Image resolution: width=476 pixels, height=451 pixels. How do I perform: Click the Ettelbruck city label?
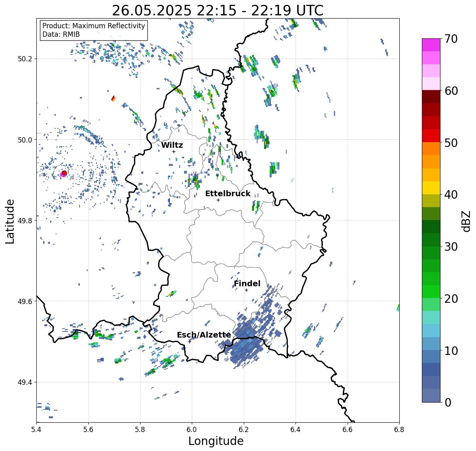tap(228, 194)
